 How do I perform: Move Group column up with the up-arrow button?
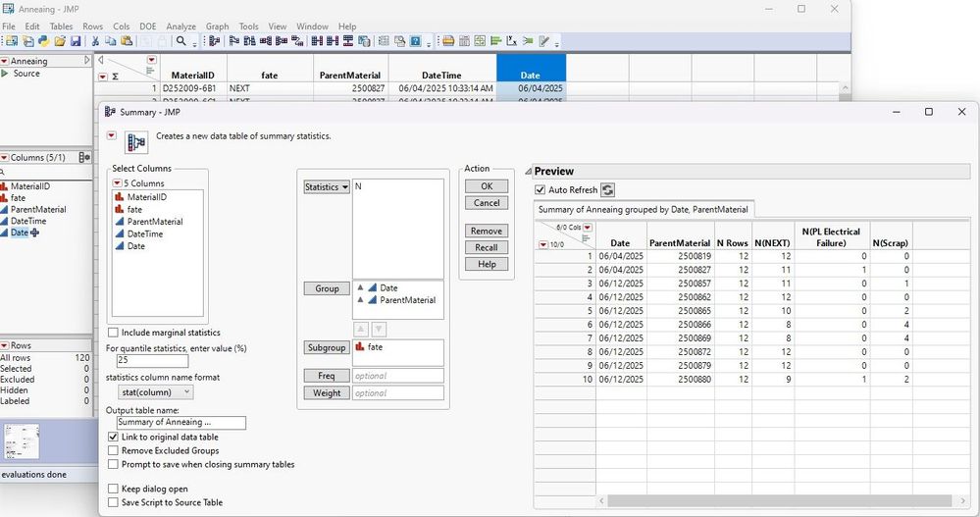click(x=361, y=329)
